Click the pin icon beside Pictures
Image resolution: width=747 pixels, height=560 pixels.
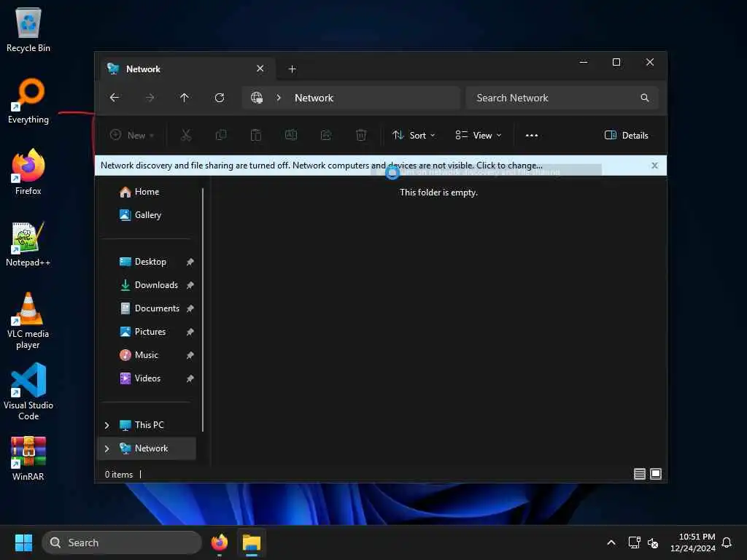pyautogui.click(x=190, y=332)
